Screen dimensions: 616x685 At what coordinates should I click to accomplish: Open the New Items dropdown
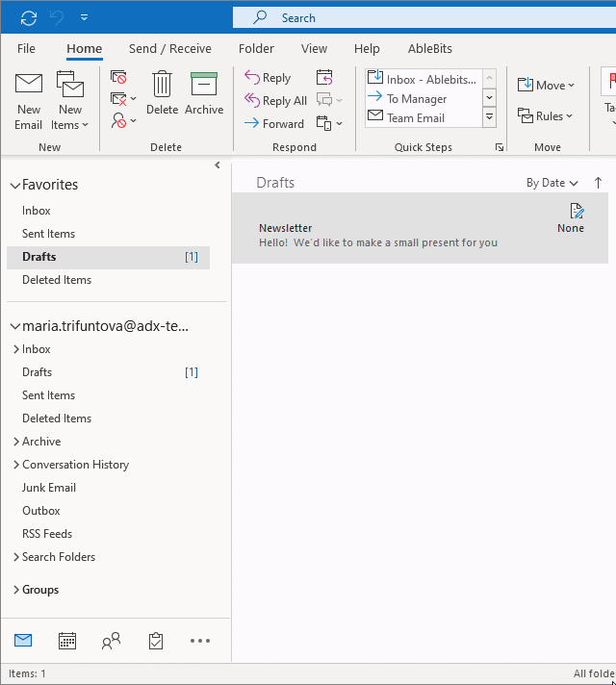pos(70,101)
